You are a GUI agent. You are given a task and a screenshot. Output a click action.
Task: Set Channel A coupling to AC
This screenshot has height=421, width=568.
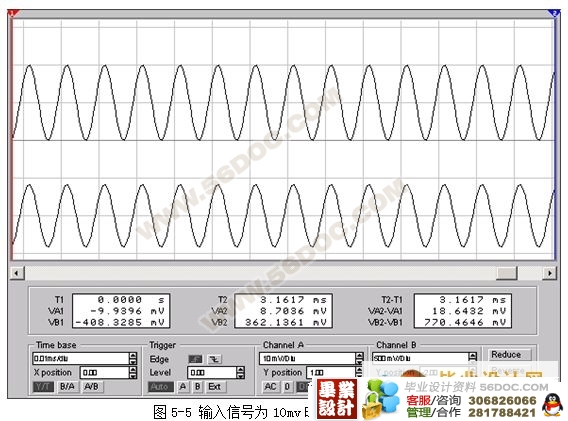pyautogui.click(x=271, y=387)
